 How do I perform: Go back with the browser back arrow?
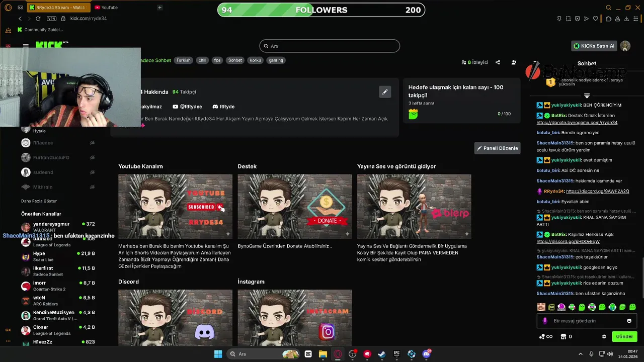tap(20, 19)
